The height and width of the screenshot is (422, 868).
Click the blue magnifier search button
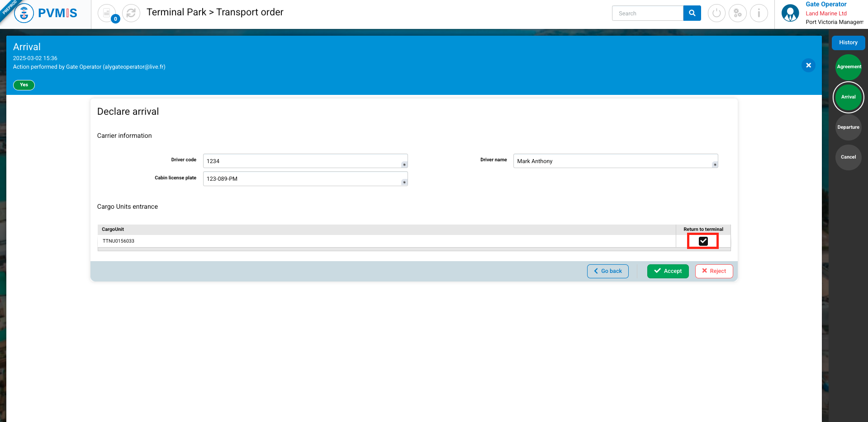[692, 13]
